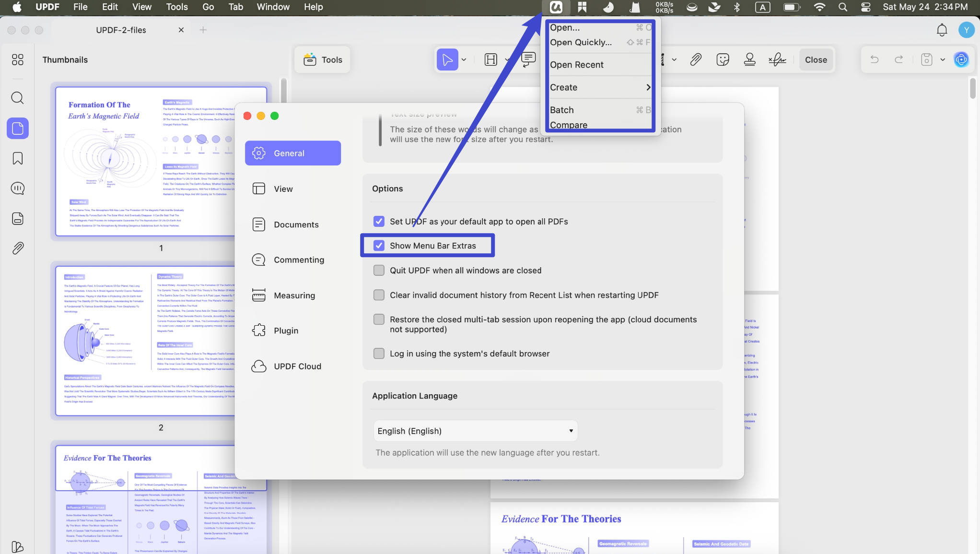The image size is (980, 554).
Task: Open the File menu in menu bar
Action: pyautogui.click(x=80, y=7)
